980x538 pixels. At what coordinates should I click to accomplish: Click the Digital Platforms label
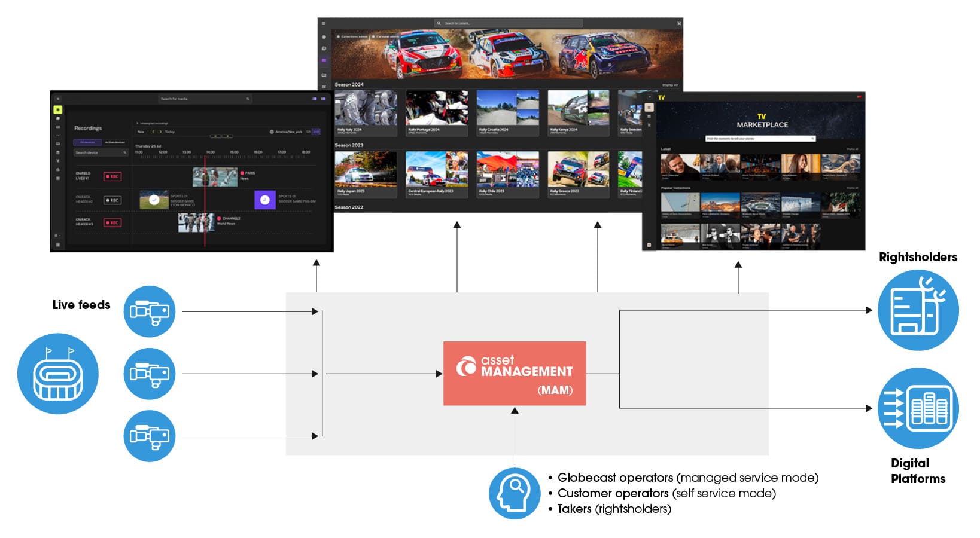918,470
